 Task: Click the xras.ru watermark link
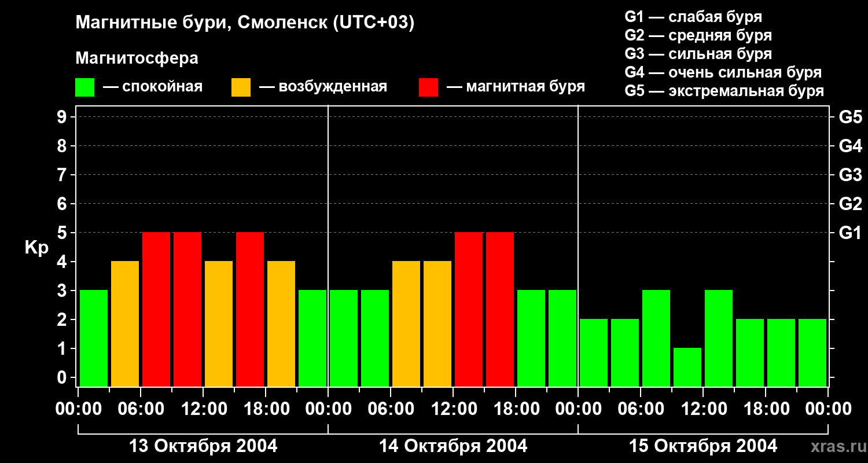click(836, 446)
